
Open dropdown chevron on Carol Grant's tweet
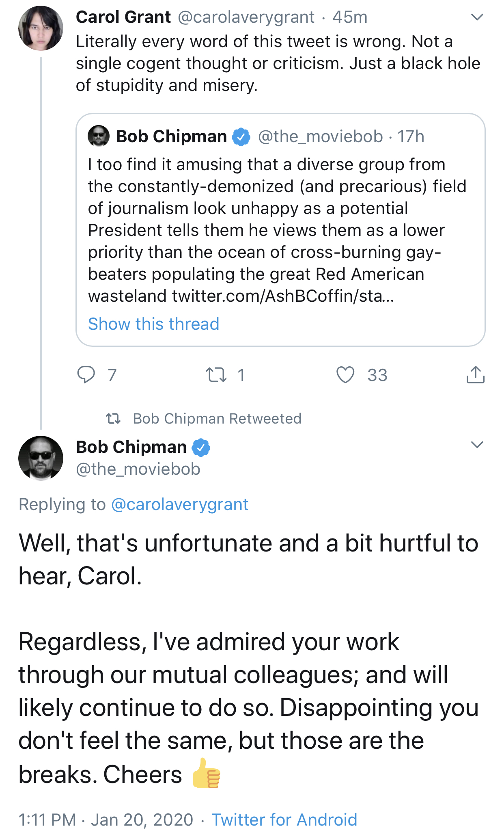click(x=477, y=17)
